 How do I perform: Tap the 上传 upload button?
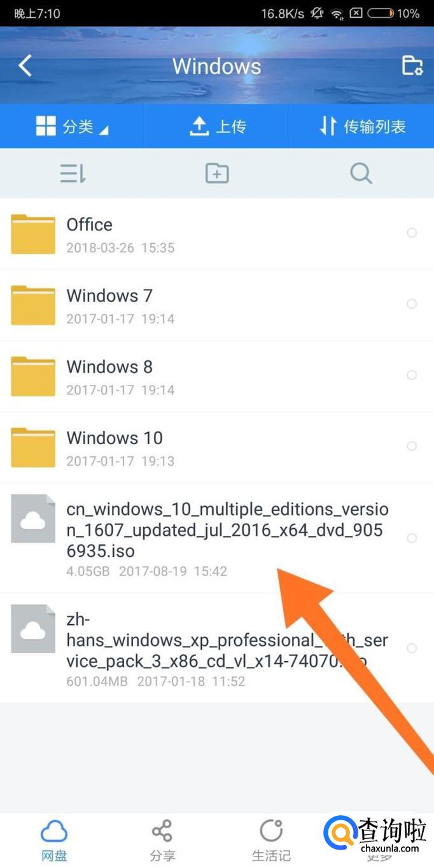[x=217, y=127]
